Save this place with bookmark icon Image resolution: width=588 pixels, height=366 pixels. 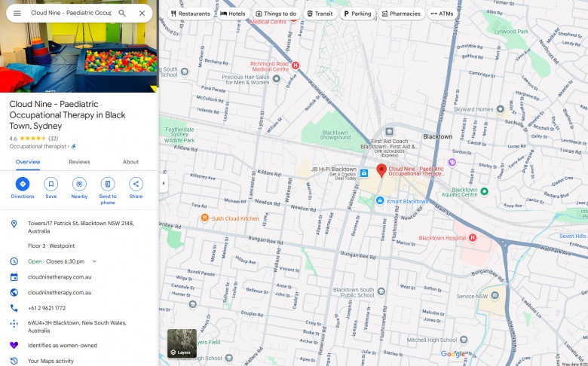point(51,184)
